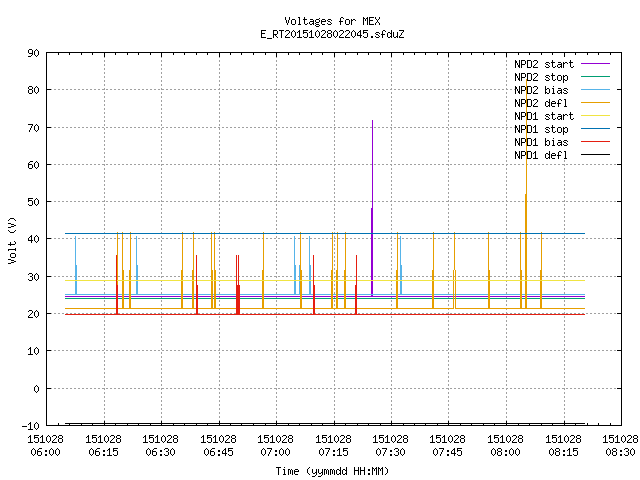The image size is (640, 480).
Task: Click the y-axis tick label 30
Action: [33, 277]
